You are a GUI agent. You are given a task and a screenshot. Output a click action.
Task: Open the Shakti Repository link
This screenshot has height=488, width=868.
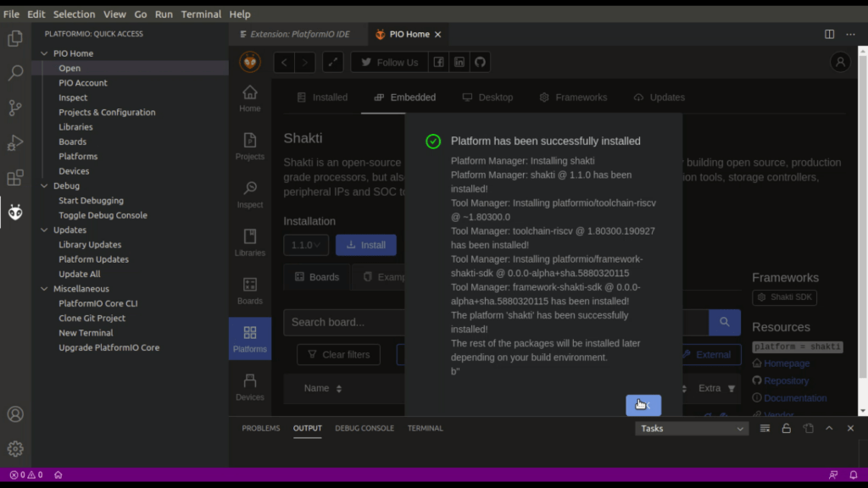tap(786, 380)
